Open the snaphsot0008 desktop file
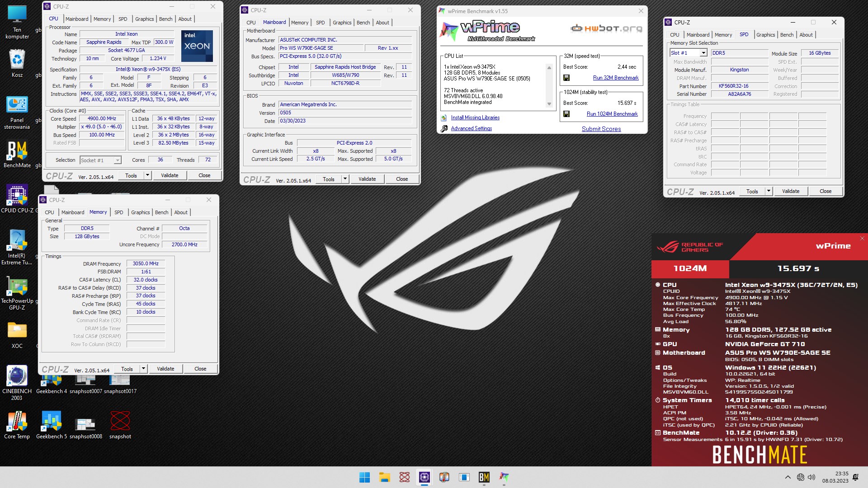 85,428
